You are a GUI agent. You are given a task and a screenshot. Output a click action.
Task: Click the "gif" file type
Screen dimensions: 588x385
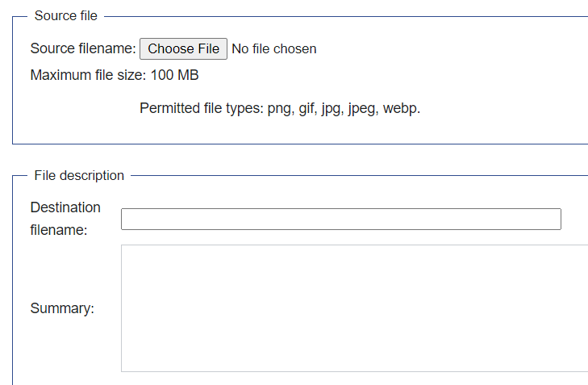pos(307,109)
